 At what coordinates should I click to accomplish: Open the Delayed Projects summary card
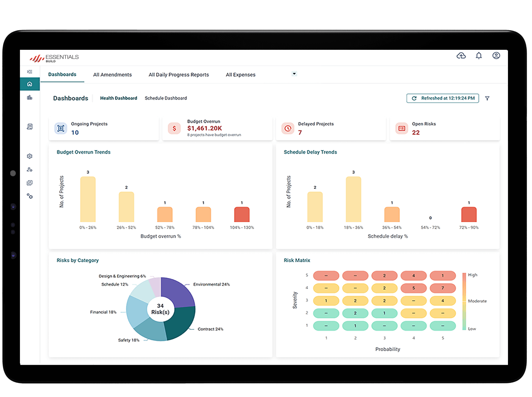[331, 128]
